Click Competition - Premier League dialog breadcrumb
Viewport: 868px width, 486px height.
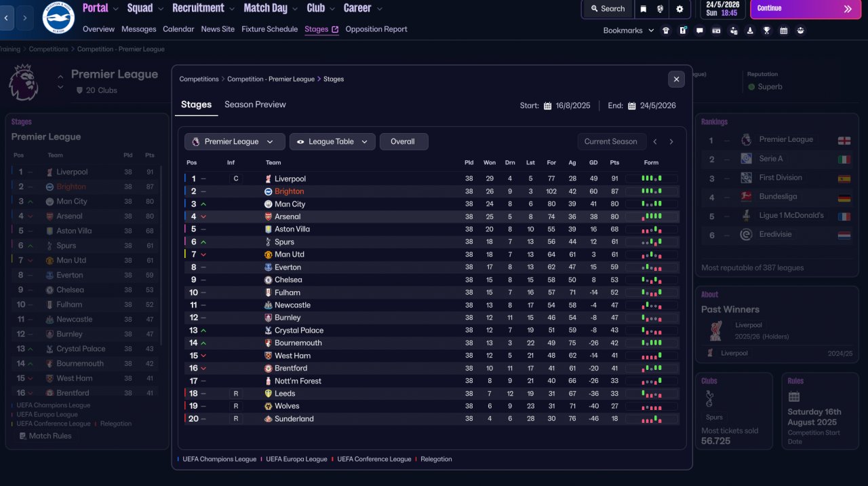click(x=271, y=79)
